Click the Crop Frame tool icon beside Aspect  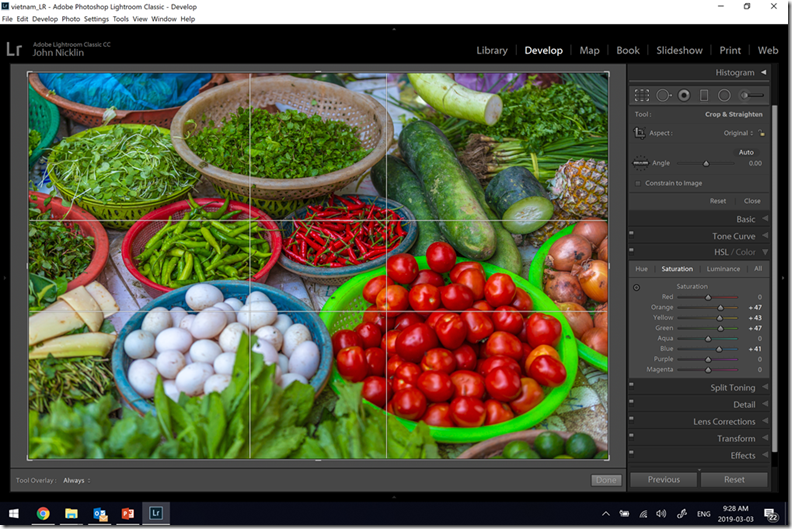pyautogui.click(x=641, y=132)
